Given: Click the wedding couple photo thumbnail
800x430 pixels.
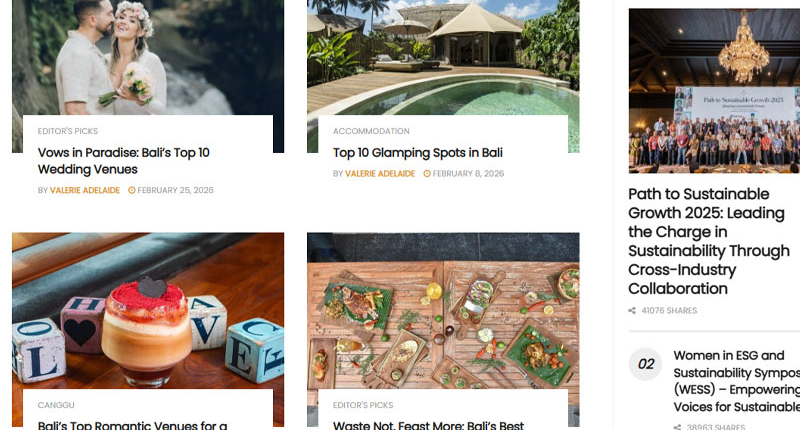Looking at the screenshot, I should pyautogui.click(x=148, y=57).
